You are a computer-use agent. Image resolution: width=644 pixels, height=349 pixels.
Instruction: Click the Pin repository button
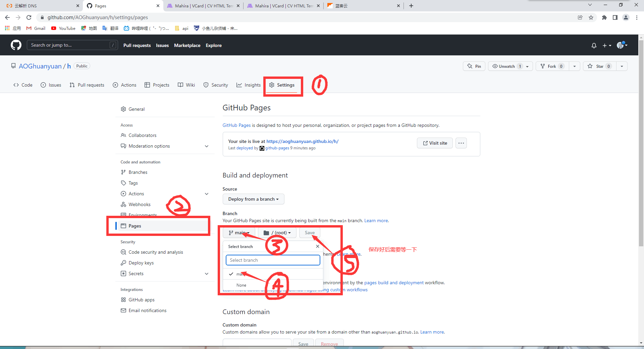tap(474, 66)
